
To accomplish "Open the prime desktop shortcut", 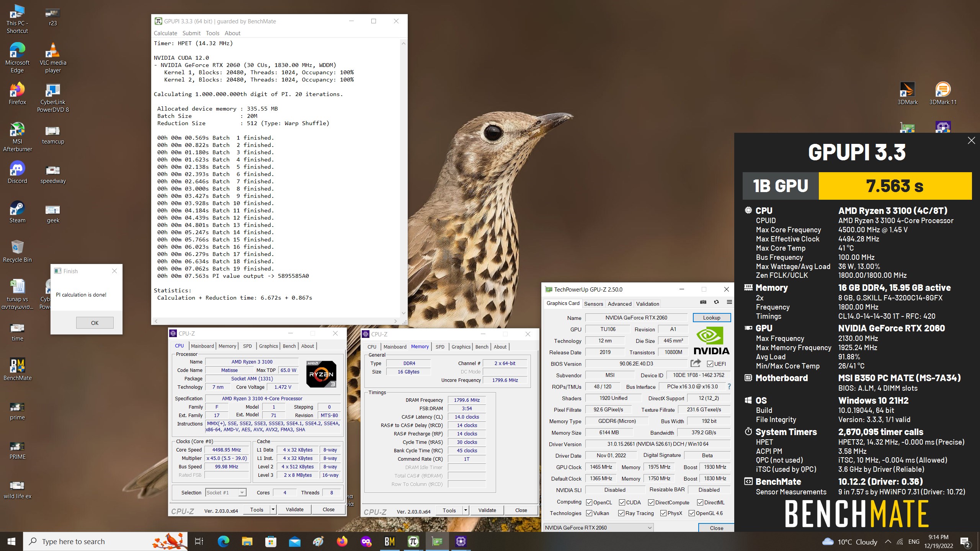I will [17, 411].
